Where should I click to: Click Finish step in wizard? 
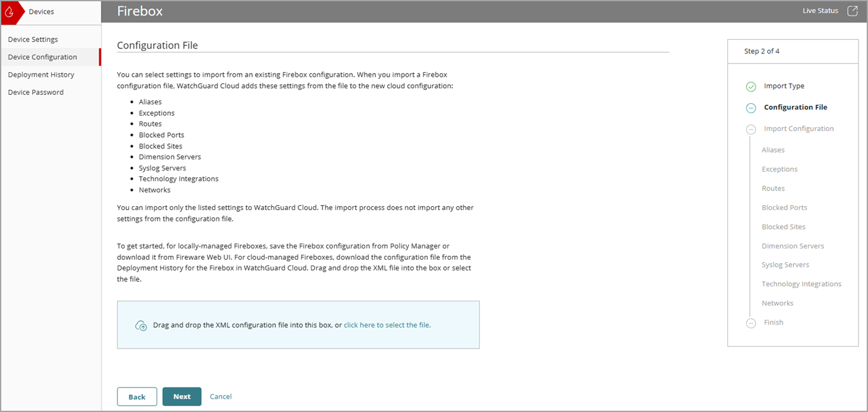click(x=774, y=323)
